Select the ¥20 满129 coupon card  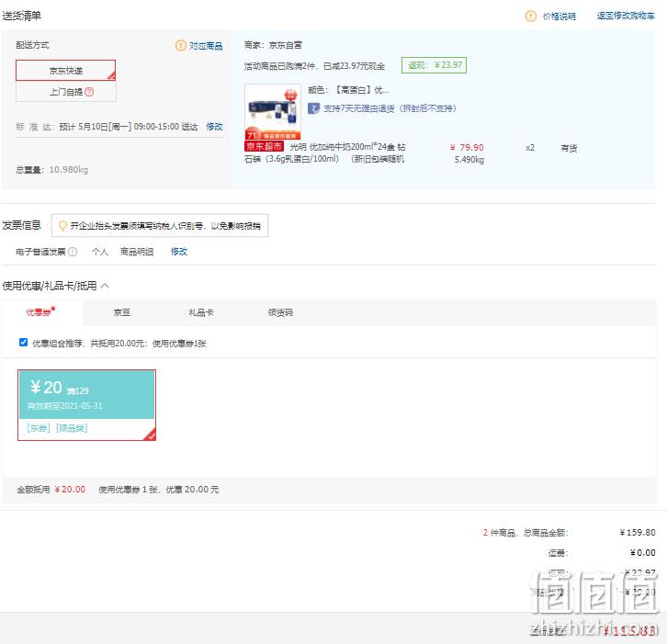tap(86, 405)
